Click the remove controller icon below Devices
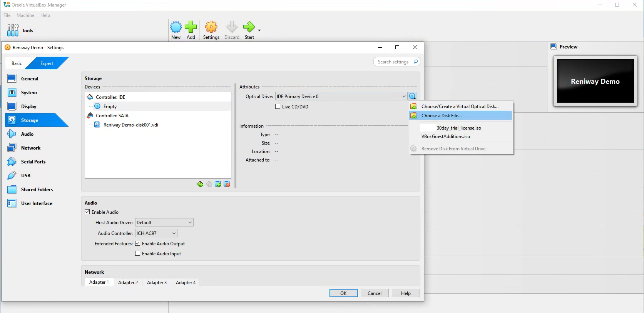The image size is (644, 313). (x=209, y=184)
